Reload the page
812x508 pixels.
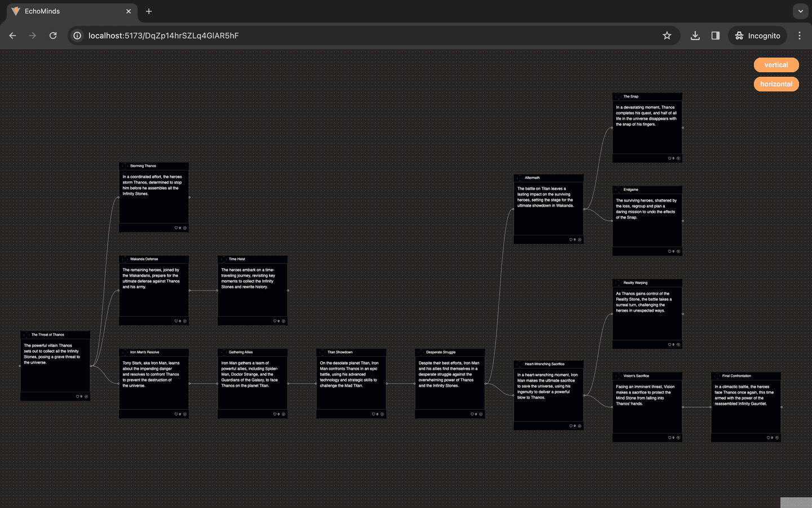[x=53, y=36]
